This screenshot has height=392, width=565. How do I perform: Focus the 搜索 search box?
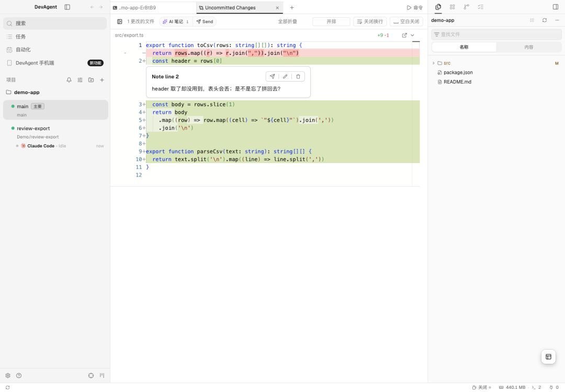[55, 24]
